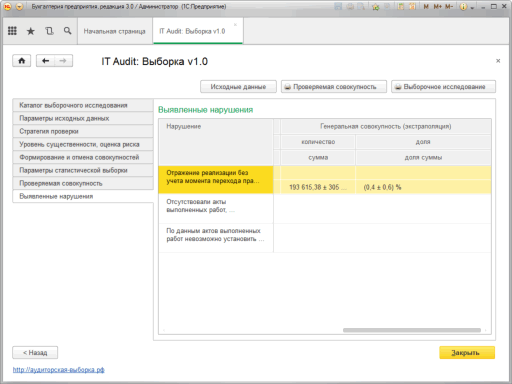Click the horizontal scrollbar of violations table

point(412,330)
